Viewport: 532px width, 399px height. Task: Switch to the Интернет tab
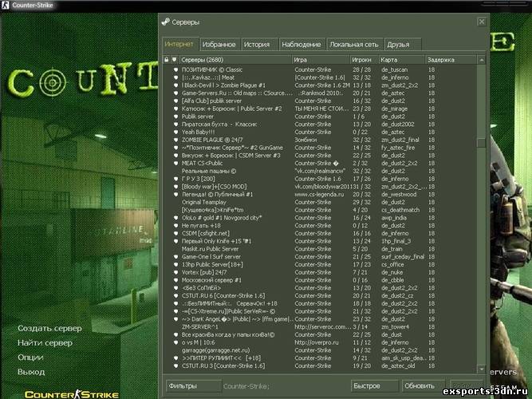[x=179, y=45]
